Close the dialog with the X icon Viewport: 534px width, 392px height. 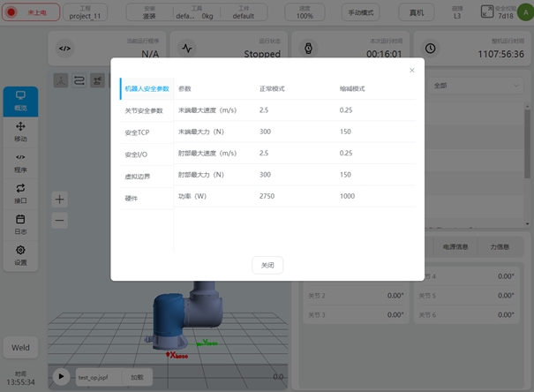411,70
